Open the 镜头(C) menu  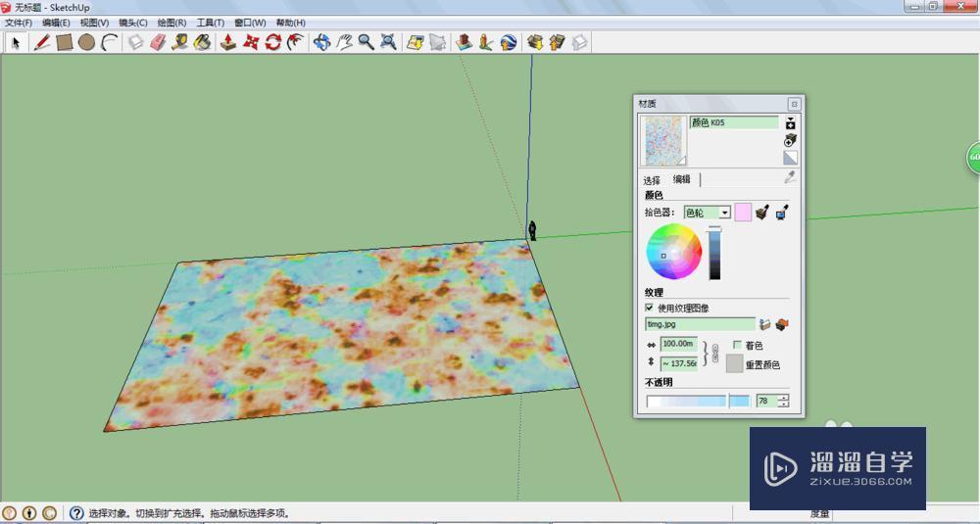pos(133,23)
